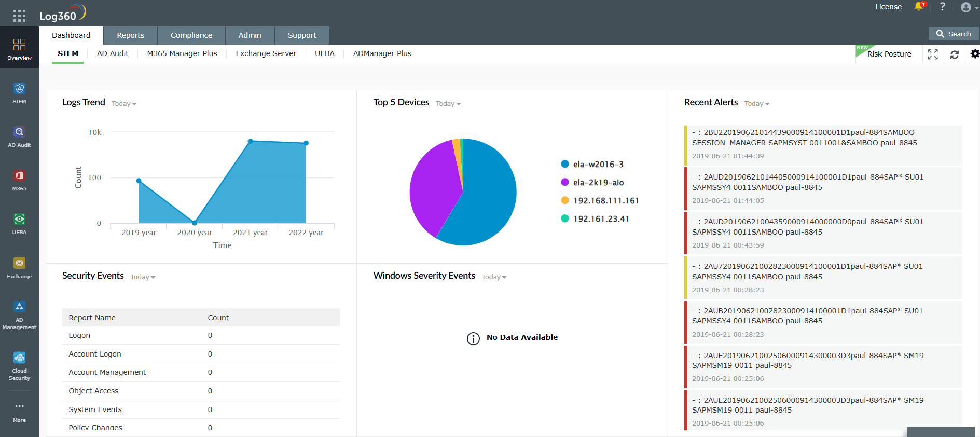Open the notifications bell
This screenshot has height=437, width=980.
tap(920, 7)
